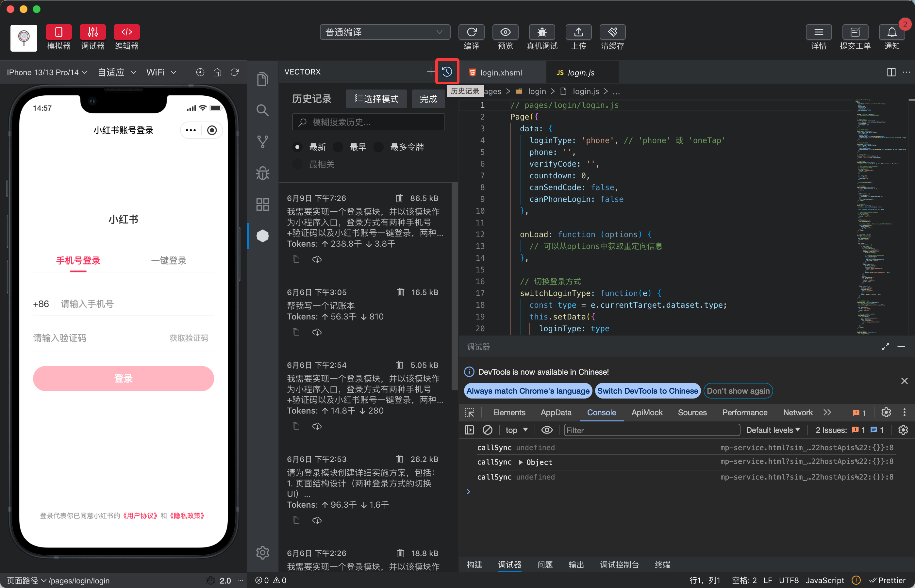Image resolution: width=915 pixels, height=588 pixels.
Task: Open the Sources devtools tab
Action: (692, 412)
